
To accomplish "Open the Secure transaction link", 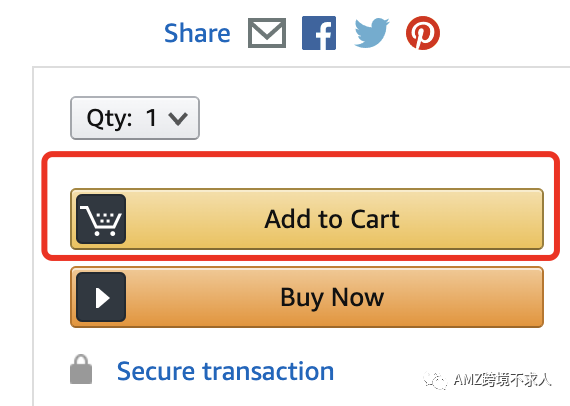I will coord(225,371).
